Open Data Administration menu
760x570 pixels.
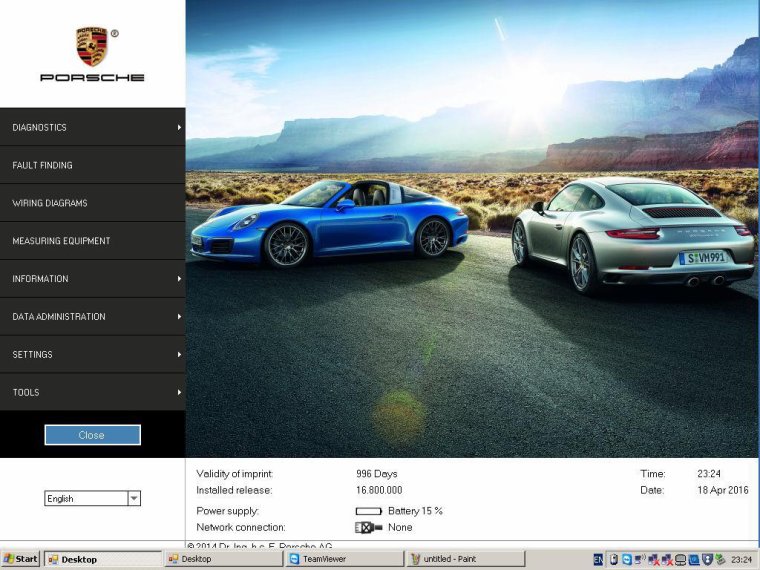[59, 317]
